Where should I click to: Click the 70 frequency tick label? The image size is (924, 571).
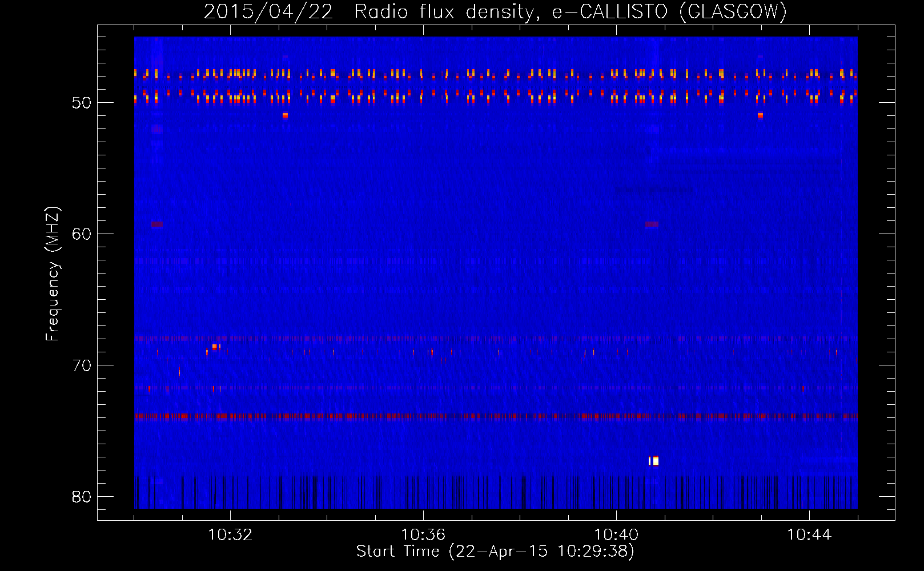coord(82,365)
